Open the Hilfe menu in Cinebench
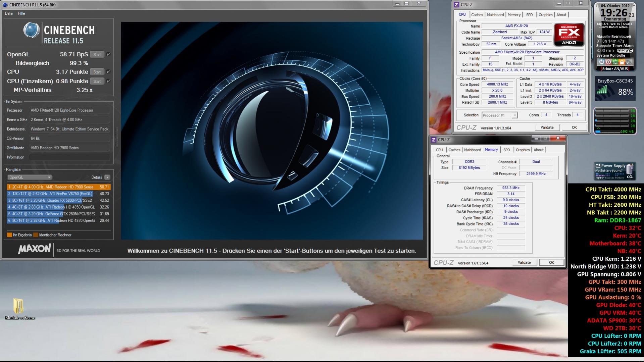 tap(21, 13)
